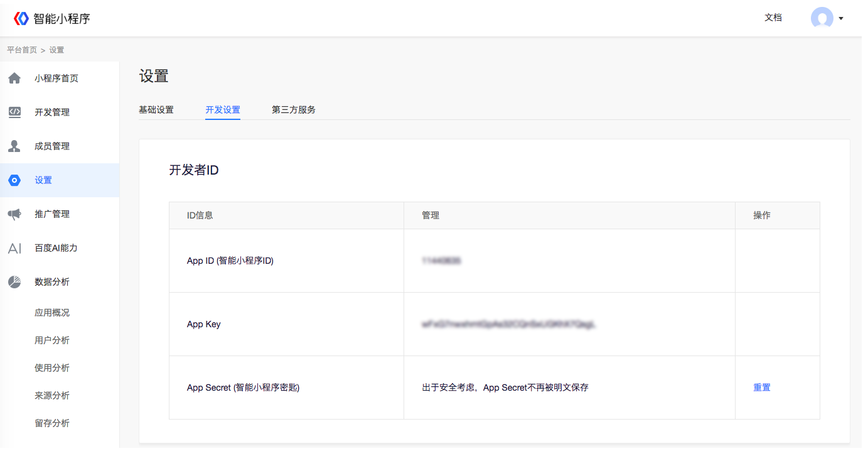Open the account dropdown arrow

pos(841,18)
